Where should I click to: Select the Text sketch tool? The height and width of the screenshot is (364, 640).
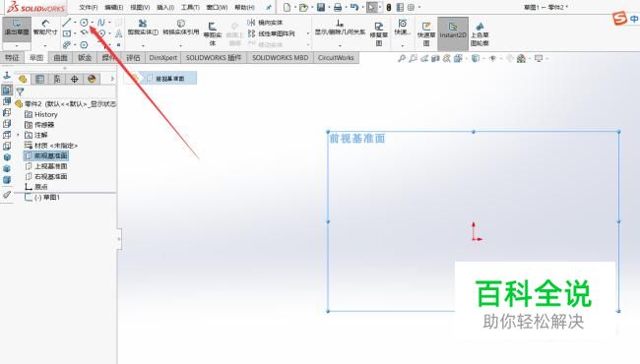click(x=118, y=33)
